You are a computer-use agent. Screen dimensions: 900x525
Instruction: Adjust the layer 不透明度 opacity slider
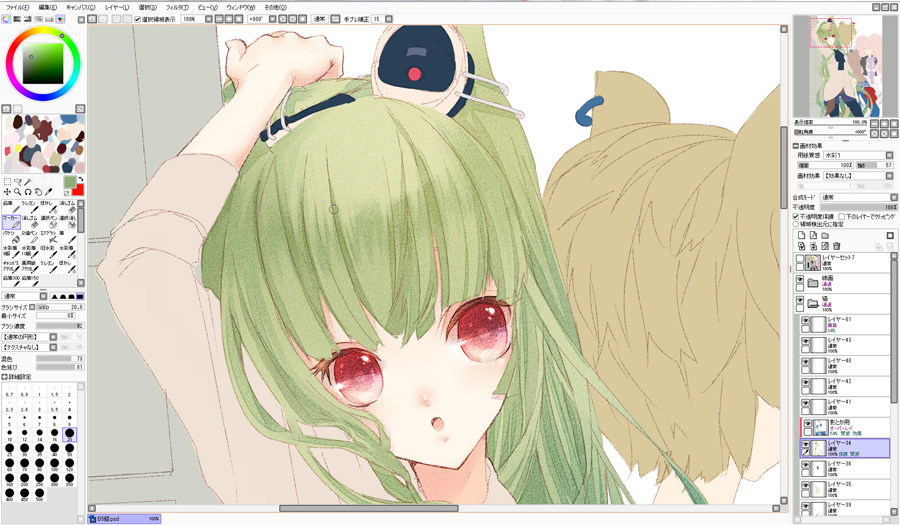click(x=859, y=207)
